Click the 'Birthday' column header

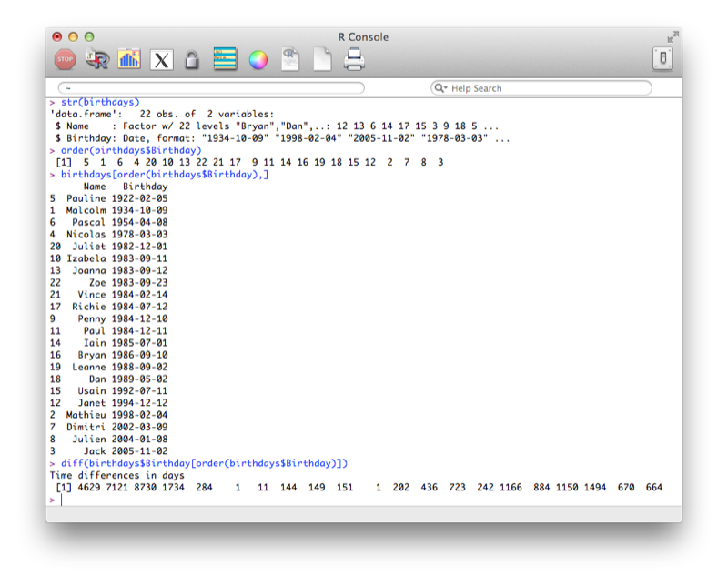tap(146, 187)
